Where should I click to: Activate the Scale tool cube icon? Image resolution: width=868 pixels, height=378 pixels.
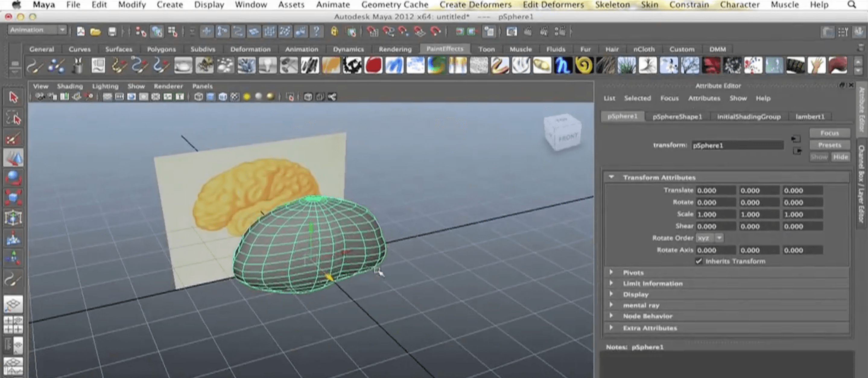(13, 197)
